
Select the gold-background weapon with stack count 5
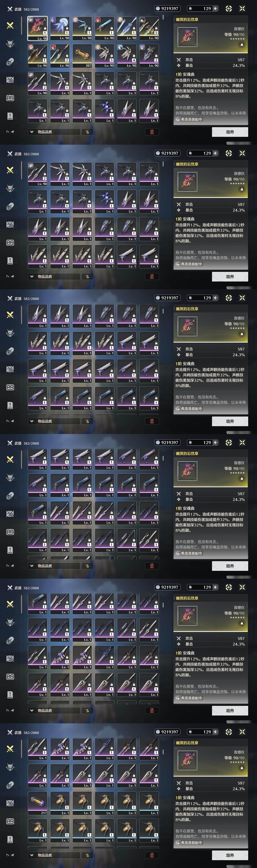[149, 28]
